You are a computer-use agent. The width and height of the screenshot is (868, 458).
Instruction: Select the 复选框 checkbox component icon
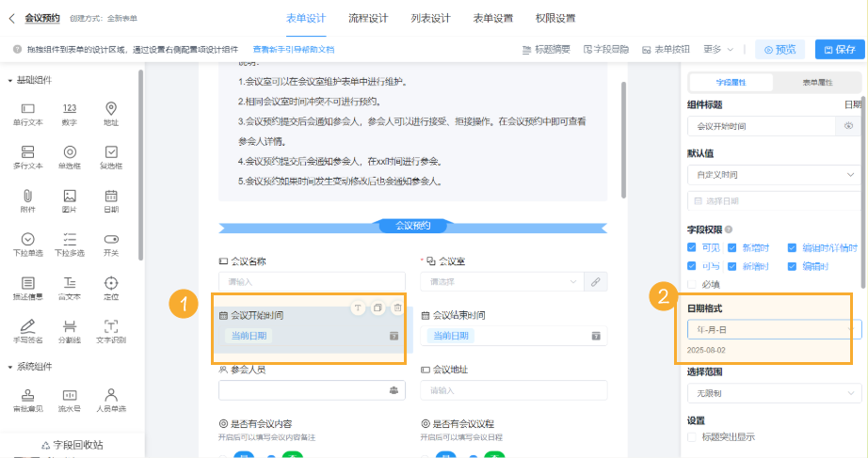111,151
